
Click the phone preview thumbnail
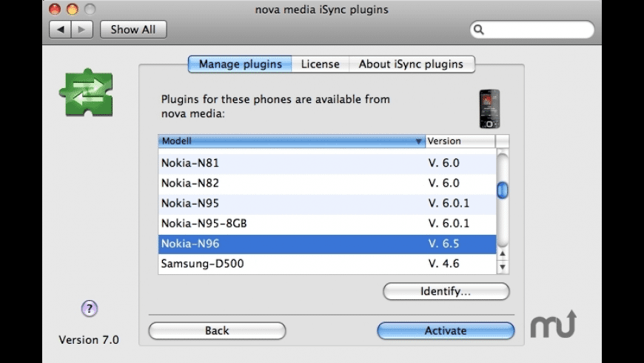(x=489, y=109)
